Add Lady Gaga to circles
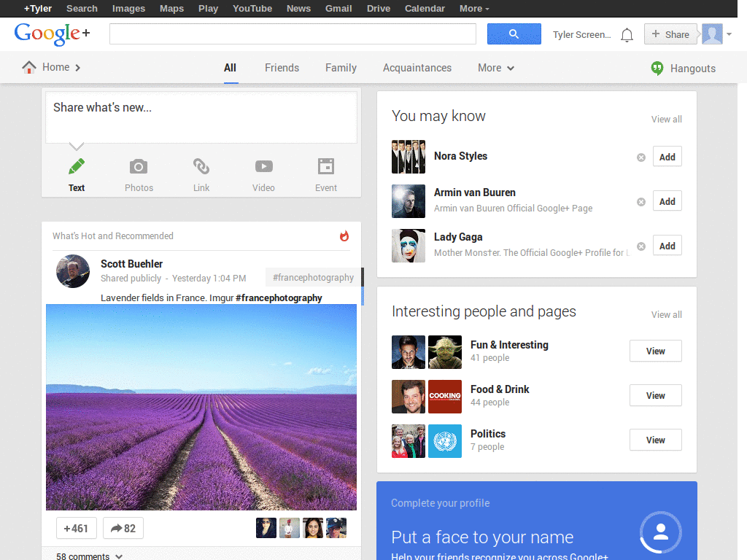This screenshot has height=560, width=747. [x=667, y=246]
